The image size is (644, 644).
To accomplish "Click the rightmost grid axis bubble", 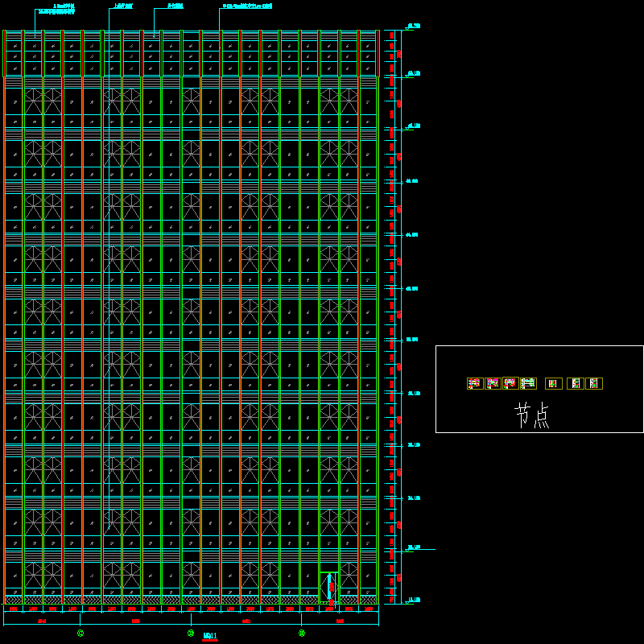I will click(302, 634).
